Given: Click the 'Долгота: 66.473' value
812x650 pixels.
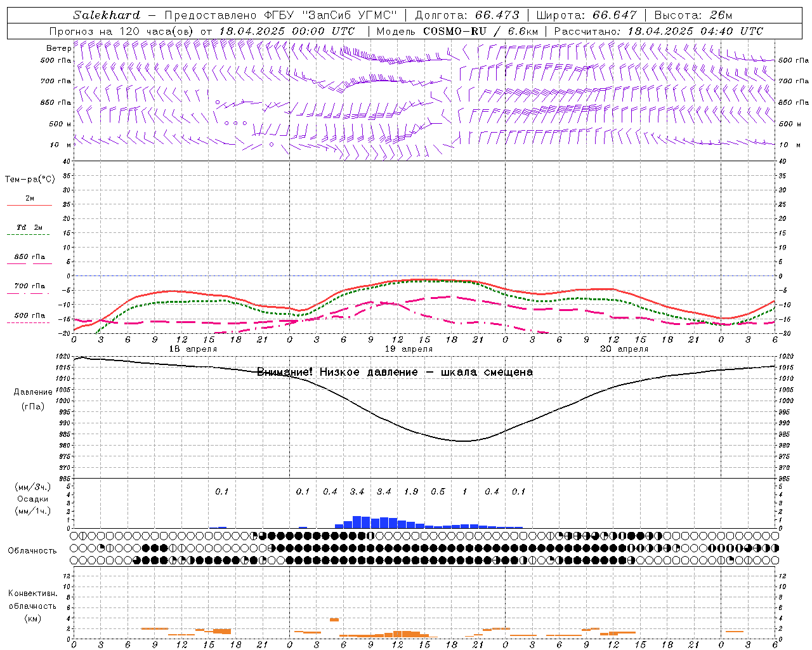Looking at the screenshot, I should 467,15.
